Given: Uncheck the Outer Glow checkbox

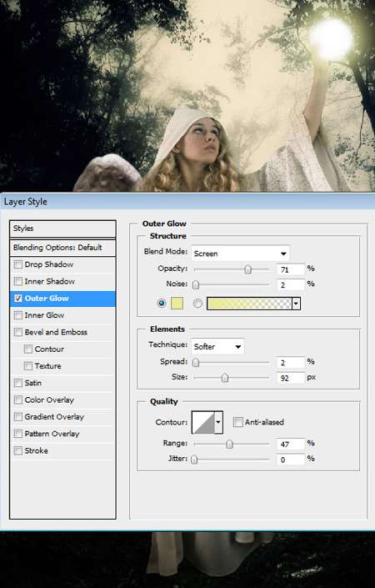Looking at the screenshot, I should tap(18, 299).
